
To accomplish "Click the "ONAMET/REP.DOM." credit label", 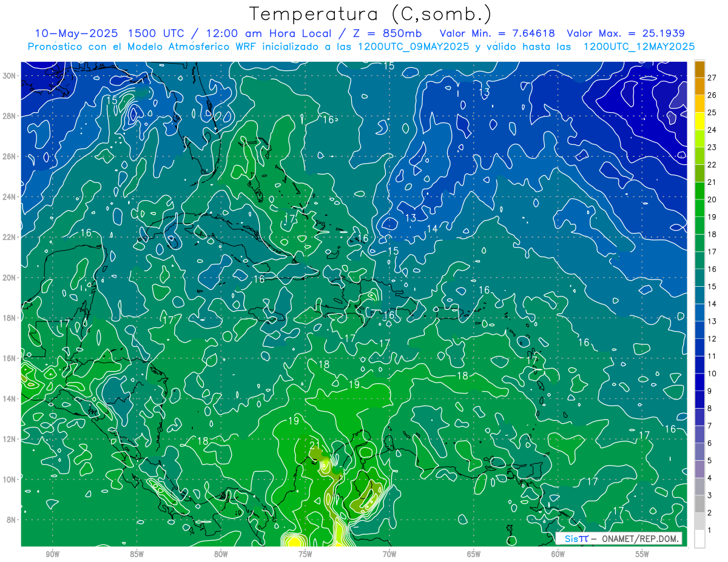I will (x=639, y=539).
